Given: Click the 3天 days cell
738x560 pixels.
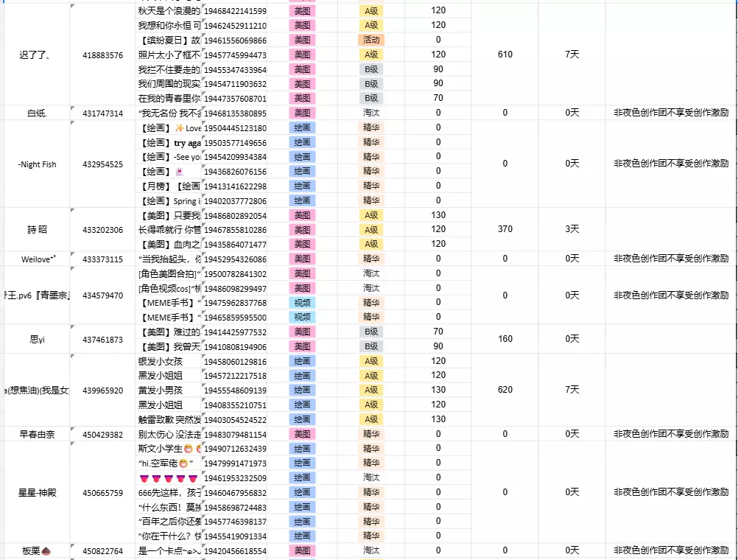Looking at the screenshot, I should coord(572,229).
